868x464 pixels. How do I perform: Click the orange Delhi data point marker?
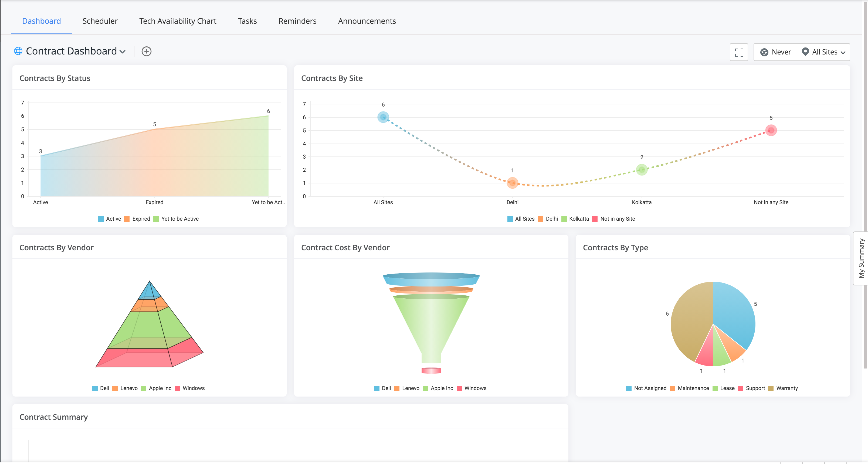coord(512,183)
